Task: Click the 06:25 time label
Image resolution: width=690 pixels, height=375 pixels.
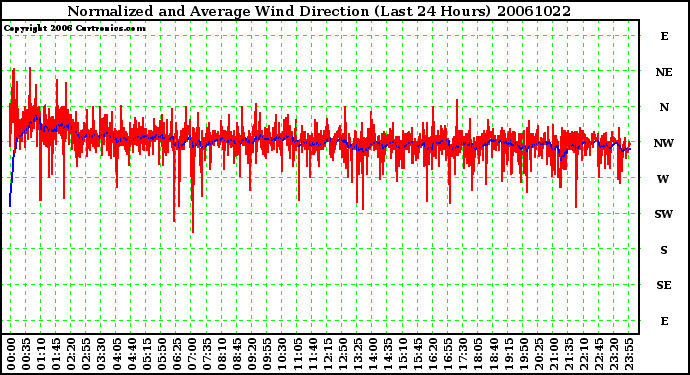Action: pyautogui.click(x=177, y=354)
